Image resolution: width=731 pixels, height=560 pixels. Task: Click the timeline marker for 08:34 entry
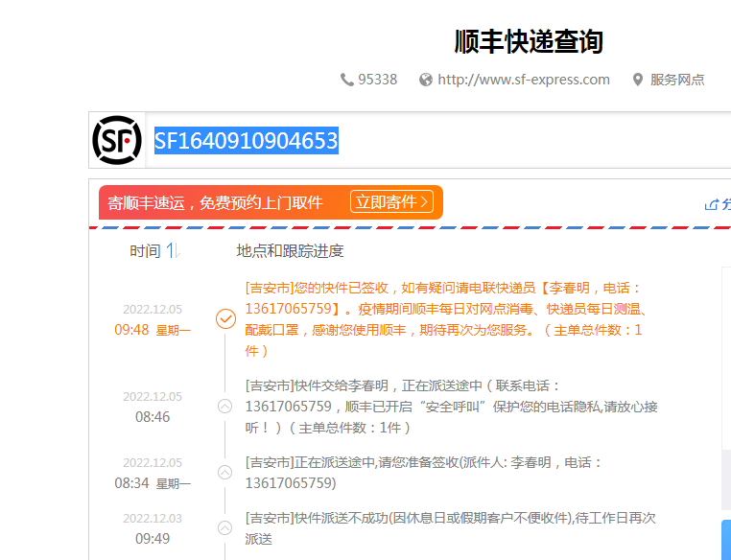tap(224, 473)
